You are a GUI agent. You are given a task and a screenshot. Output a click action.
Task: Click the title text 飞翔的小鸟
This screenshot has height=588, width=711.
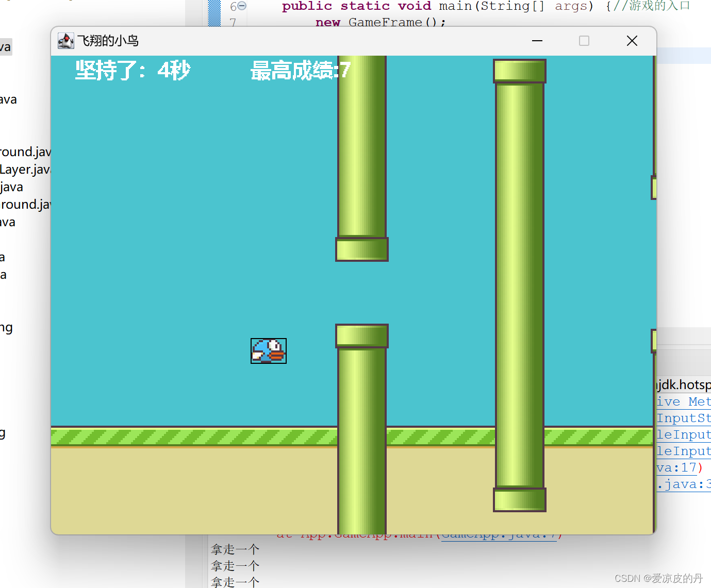[x=108, y=41]
